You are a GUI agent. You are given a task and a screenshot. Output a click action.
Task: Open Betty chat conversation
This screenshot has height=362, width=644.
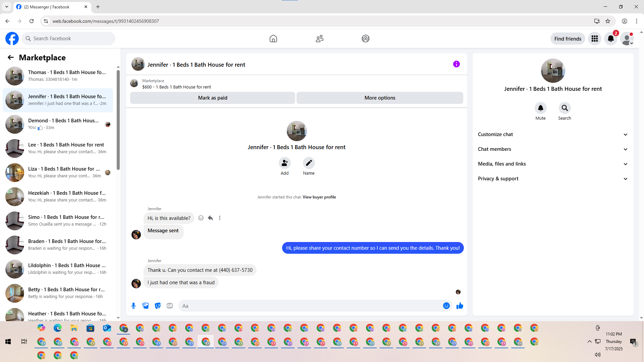[58, 293]
